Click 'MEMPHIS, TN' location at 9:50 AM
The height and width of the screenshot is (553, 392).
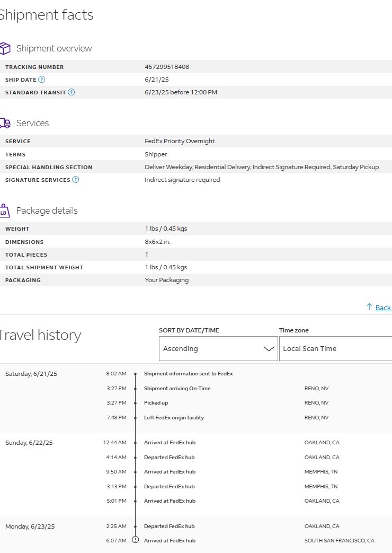point(321,471)
